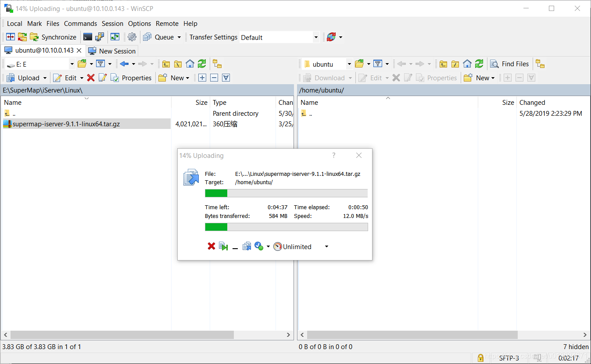The height and width of the screenshot is (364, 591).
Task: Open the New Session tab
Action: [x=112, y=51]
